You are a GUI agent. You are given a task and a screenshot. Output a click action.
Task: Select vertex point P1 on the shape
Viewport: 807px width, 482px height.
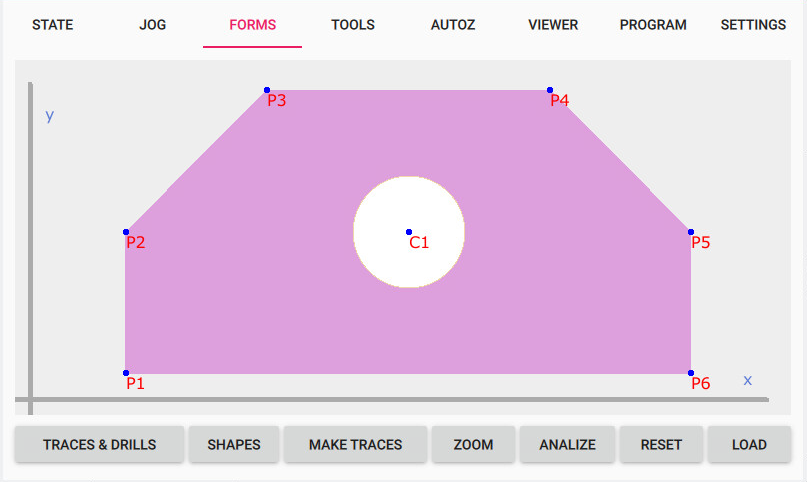pos(126,373)
